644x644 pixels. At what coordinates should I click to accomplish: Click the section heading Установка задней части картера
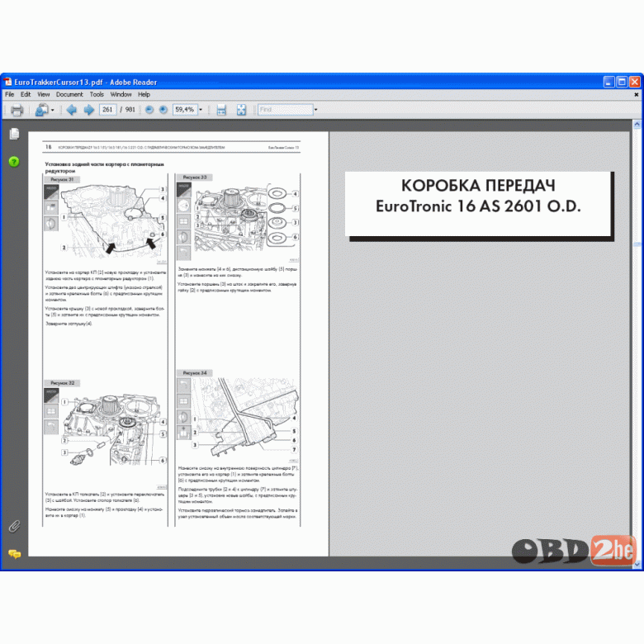point(104,167)
